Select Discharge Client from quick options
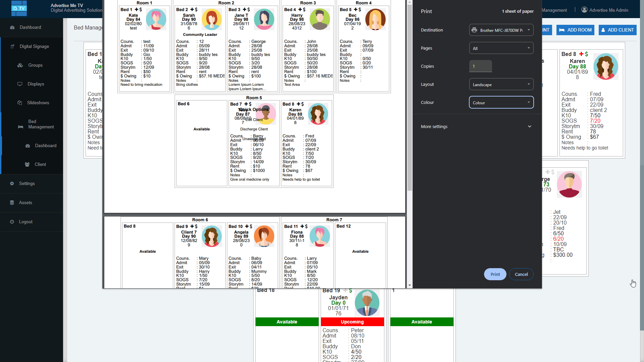Image resolution: width=644 pixels, height=362 pixels. [254, 129]
